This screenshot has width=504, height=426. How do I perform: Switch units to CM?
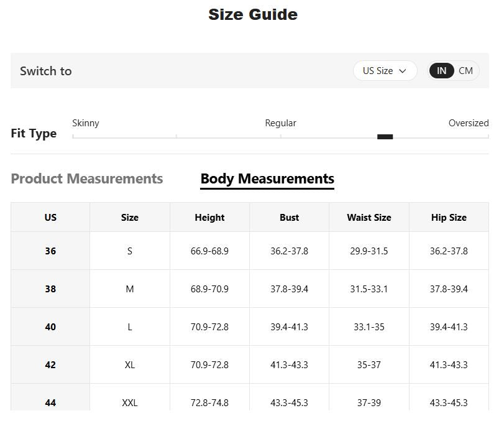(465, 70)
